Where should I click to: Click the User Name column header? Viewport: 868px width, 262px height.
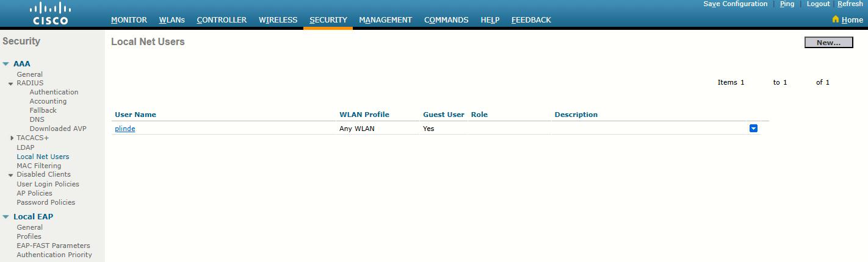(136, 115)
